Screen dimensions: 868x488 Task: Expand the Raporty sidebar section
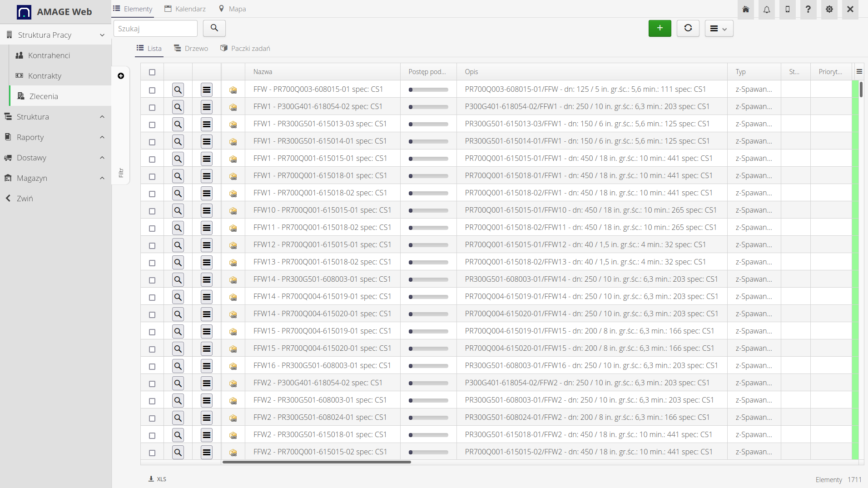55,137
